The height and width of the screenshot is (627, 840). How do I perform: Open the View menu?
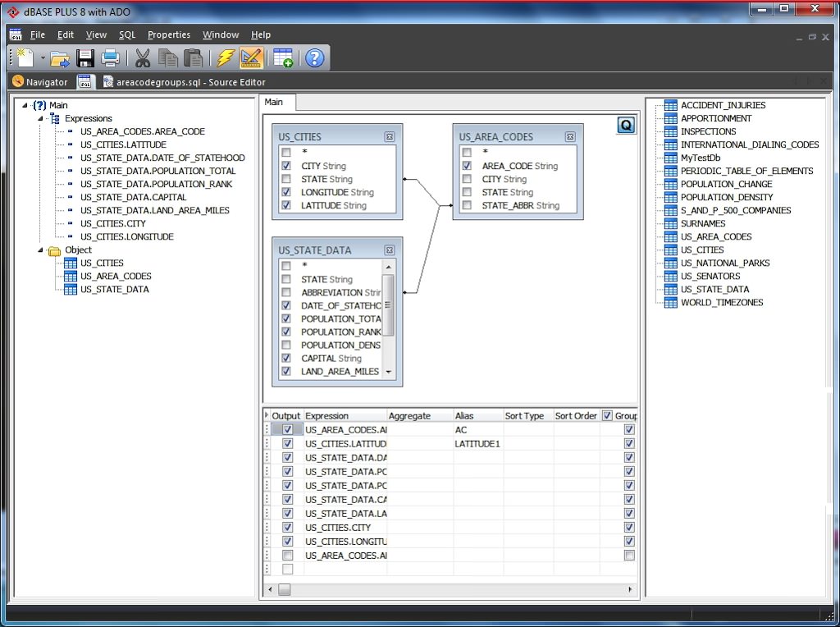click(97, 34)
